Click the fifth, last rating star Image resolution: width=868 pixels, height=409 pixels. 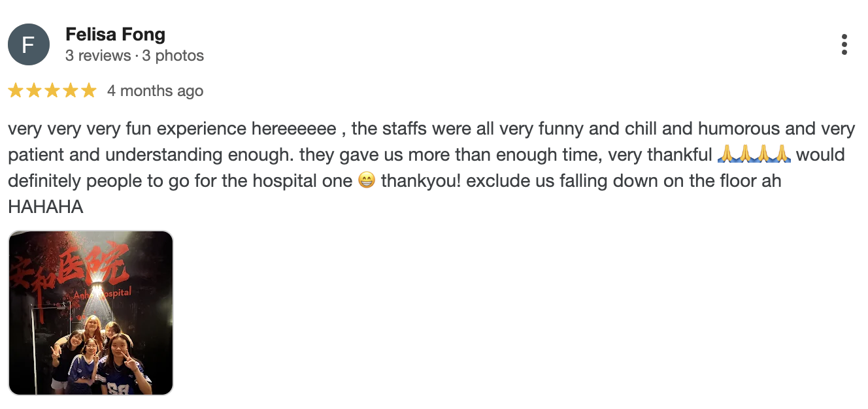pyautogui.click(x=88, y=91)
